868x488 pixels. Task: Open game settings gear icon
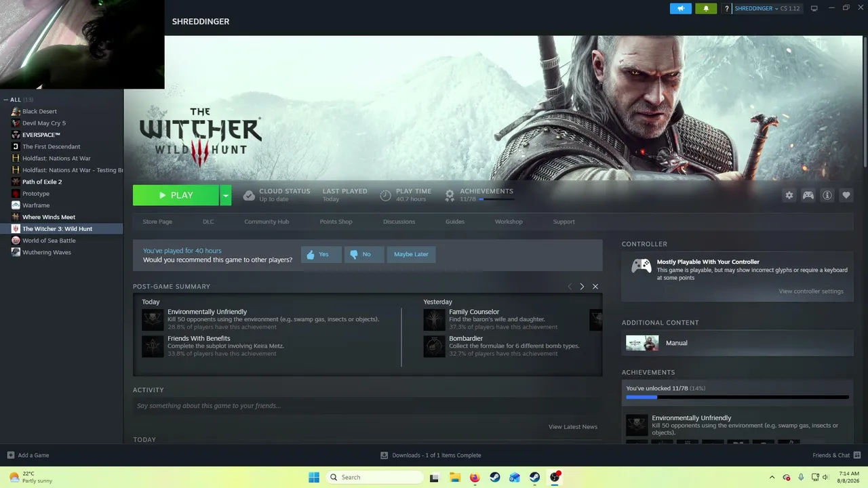pyautogui.click(x=789, y=195)
